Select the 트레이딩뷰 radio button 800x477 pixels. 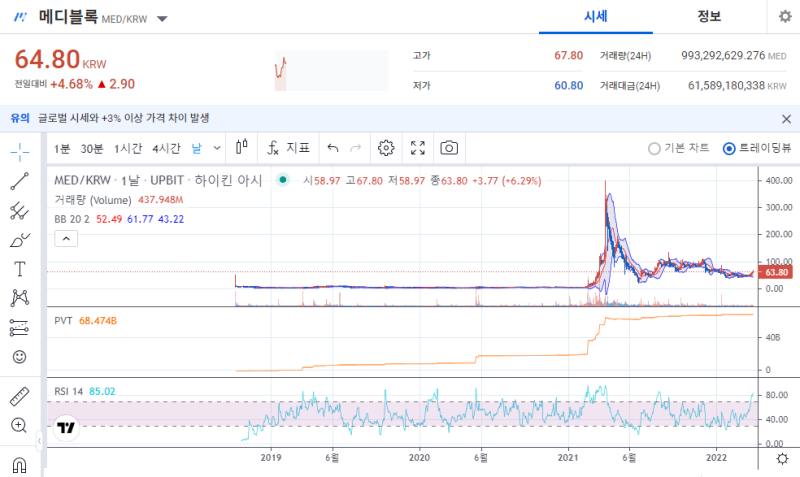[729, 148]
